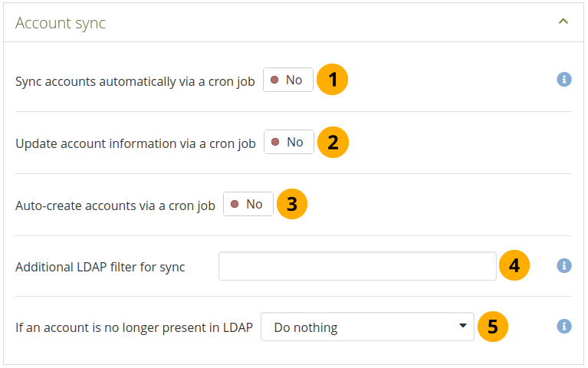The width and height of the screenshot is (588, 368).
Task: Click the 'Additional LDAP filter for sync' label
Action: [100, 267]
